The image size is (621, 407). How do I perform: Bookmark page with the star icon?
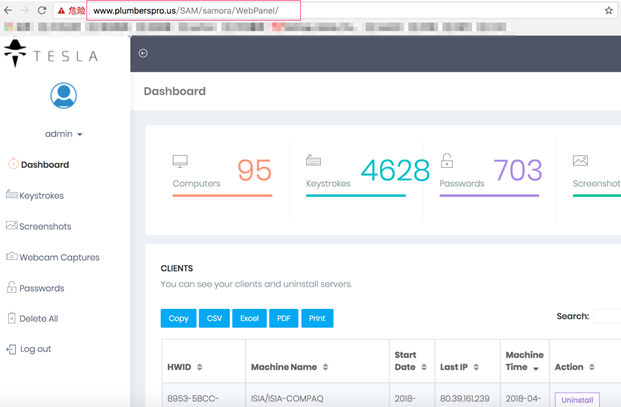609,11
